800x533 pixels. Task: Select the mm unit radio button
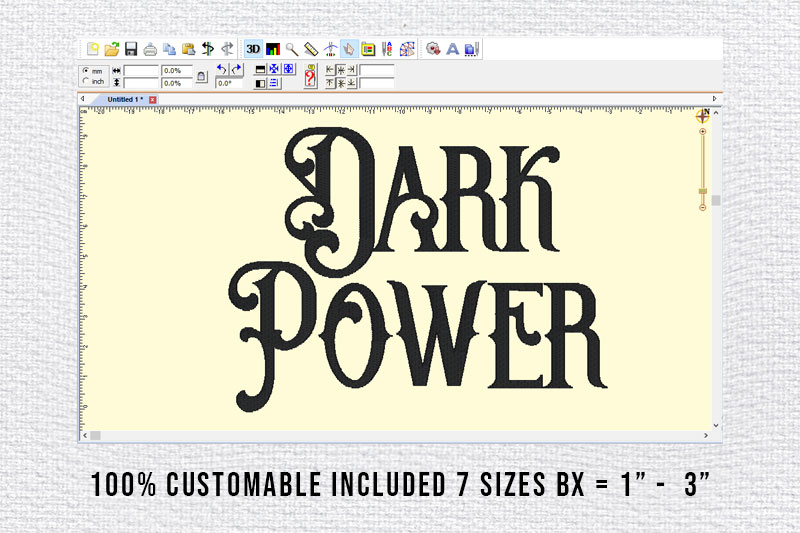(x=86, y=70)
